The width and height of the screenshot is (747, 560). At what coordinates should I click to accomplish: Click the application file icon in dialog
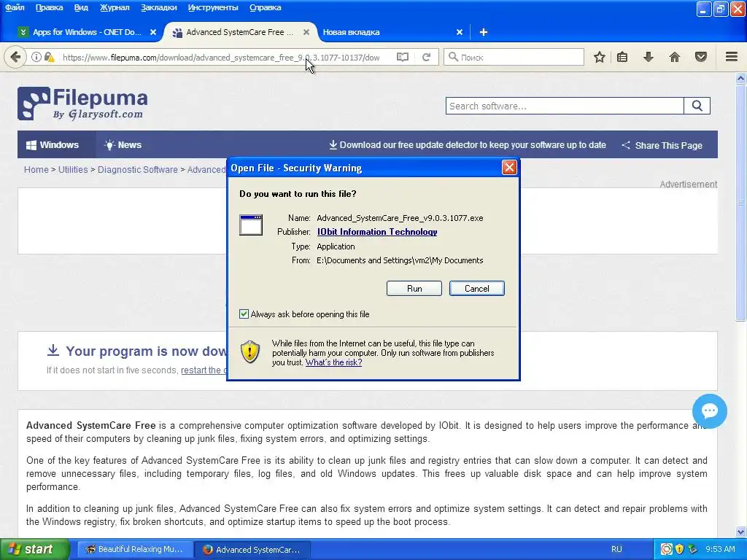[251, 225]
